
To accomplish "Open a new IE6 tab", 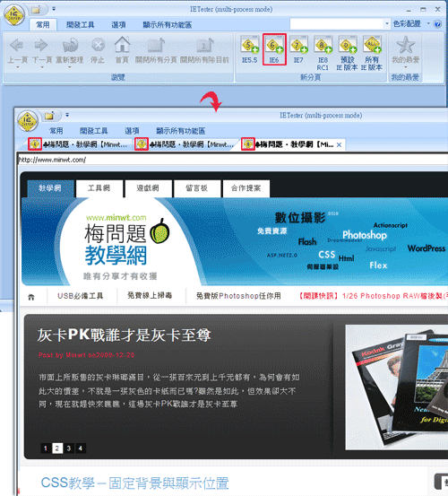I will coord(274,49).
